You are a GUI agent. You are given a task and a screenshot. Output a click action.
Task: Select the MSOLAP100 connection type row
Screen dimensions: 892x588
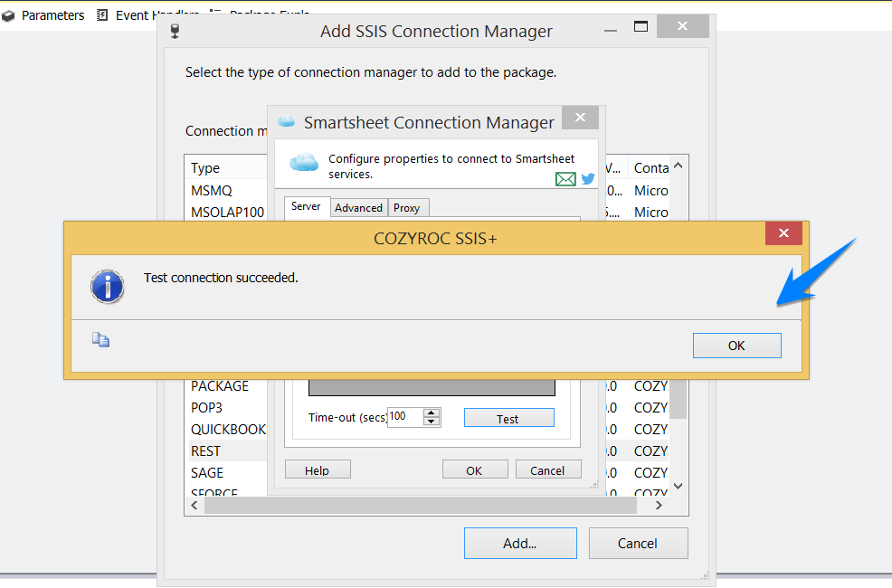(228, 212)
